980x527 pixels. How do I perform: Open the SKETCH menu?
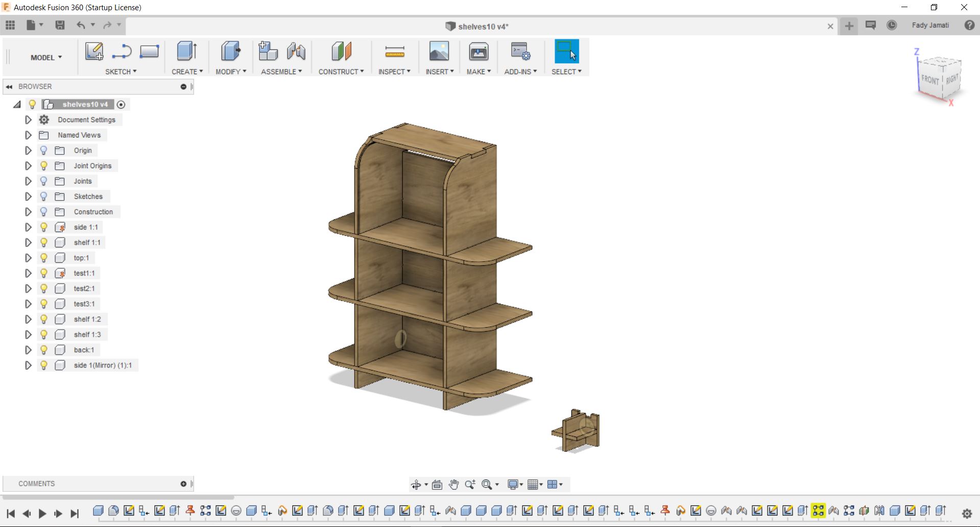[x=121, y=72]
